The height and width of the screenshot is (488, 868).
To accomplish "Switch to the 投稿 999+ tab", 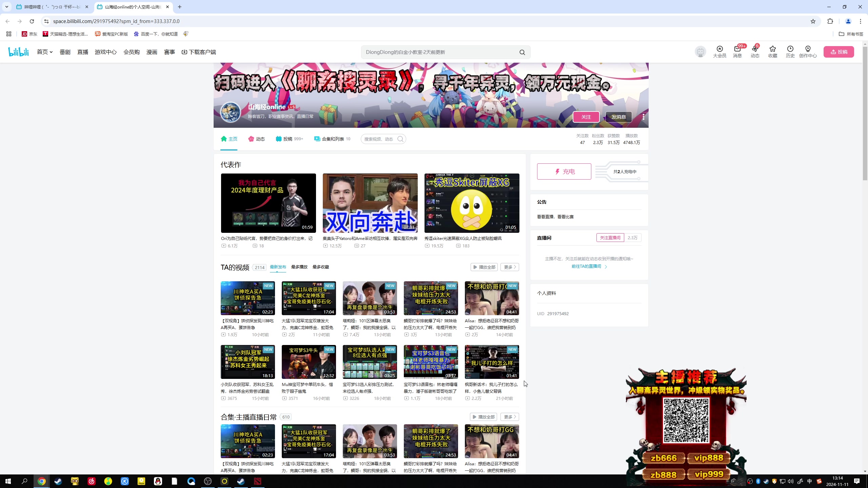I will [x=289, y=139].
